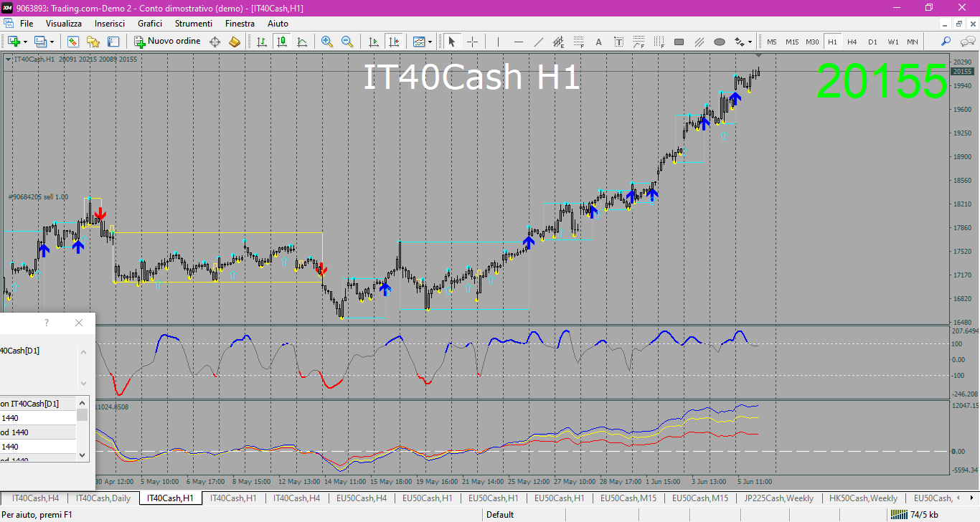Switch to the IT40Cash,Daily chart tab
Viewport: 980px width, 522px height.
pyautogui.click(x=103, y=498)
